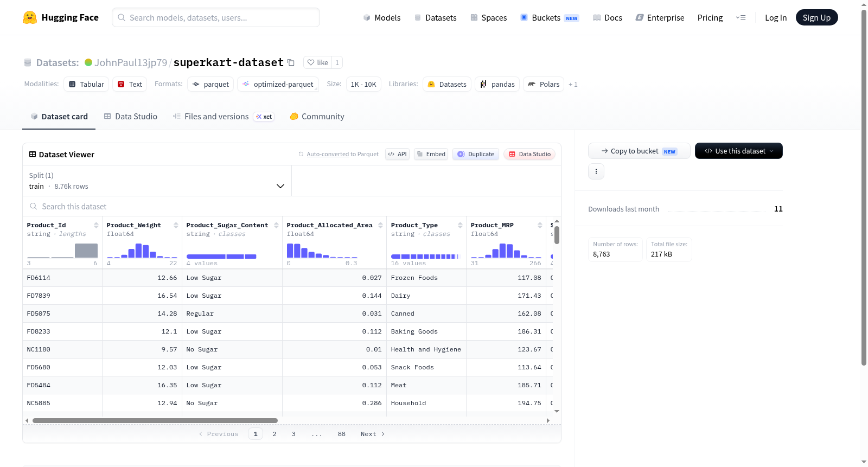This screenshot has width=868, height=467.
Task: Open the Files and versions tab
Action: 224,117
